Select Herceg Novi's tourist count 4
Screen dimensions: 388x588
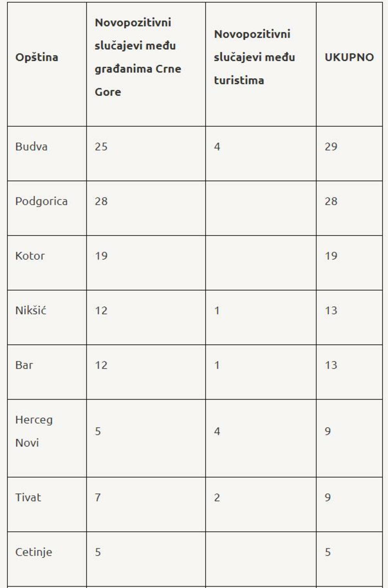point(217,431)
